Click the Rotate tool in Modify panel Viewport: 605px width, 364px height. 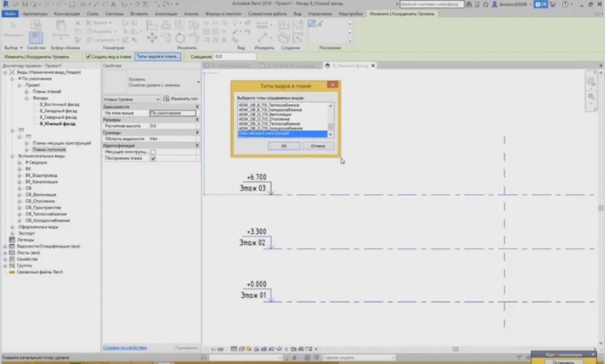click(180, 38)
